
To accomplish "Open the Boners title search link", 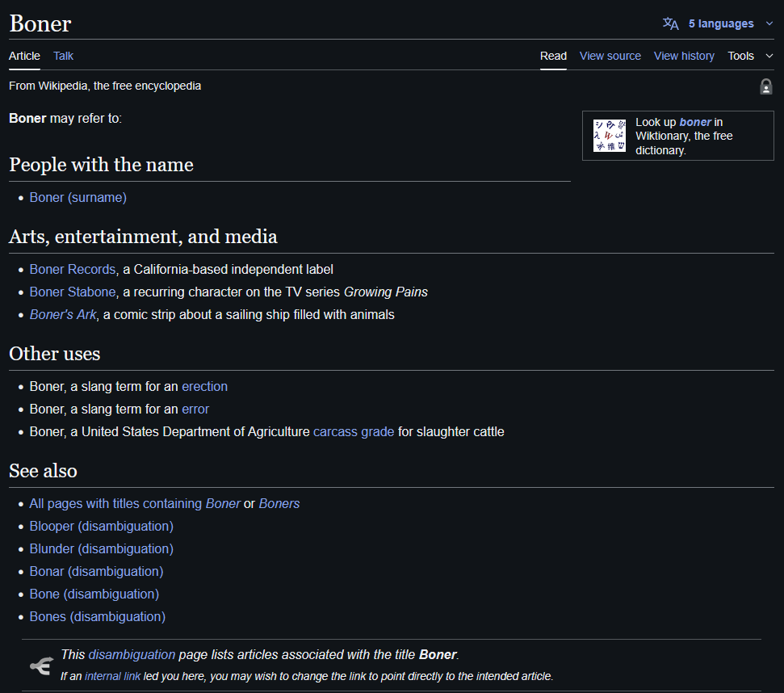I will click(x=279, y=503).
